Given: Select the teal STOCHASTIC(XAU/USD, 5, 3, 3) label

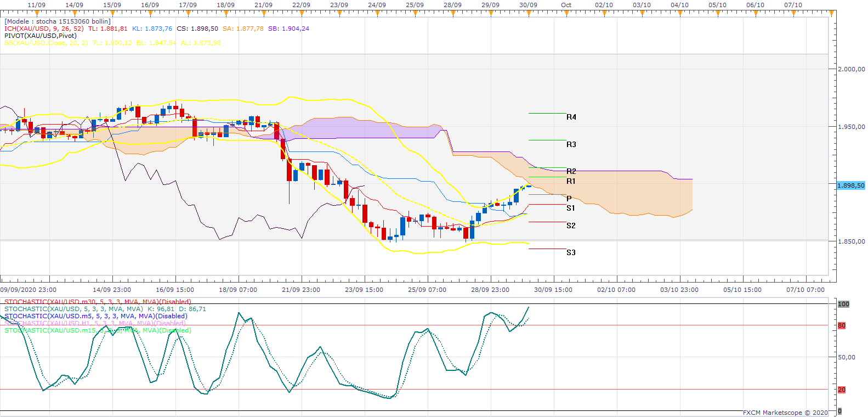Looking at the screenshot, I should (x=73, y=309).
